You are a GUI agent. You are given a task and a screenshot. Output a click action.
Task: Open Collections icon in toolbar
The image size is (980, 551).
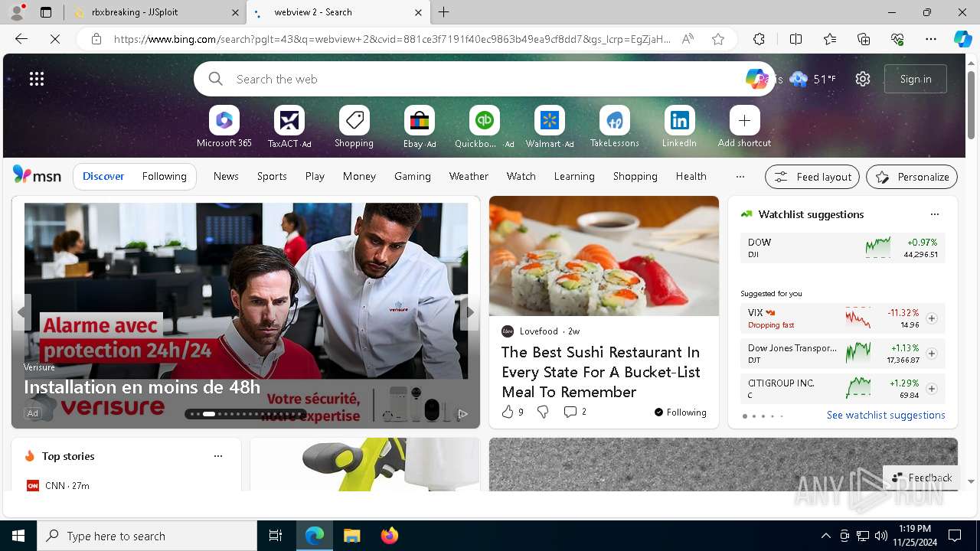(x=864, y=39)
